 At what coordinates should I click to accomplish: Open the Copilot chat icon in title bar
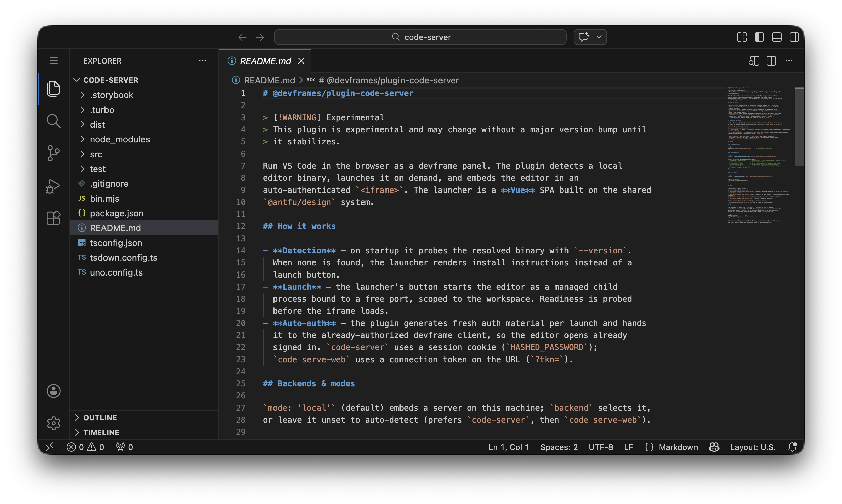(x=584, y=37)
